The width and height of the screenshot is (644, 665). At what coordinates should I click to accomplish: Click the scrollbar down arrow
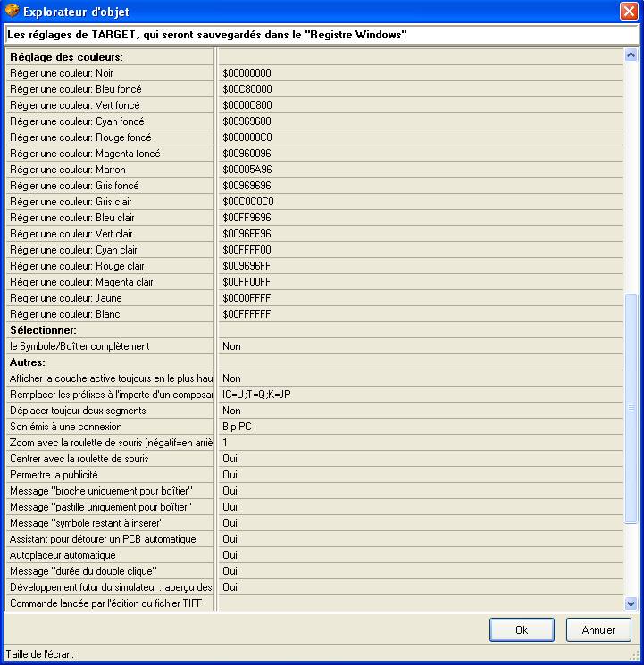point(631,603)
